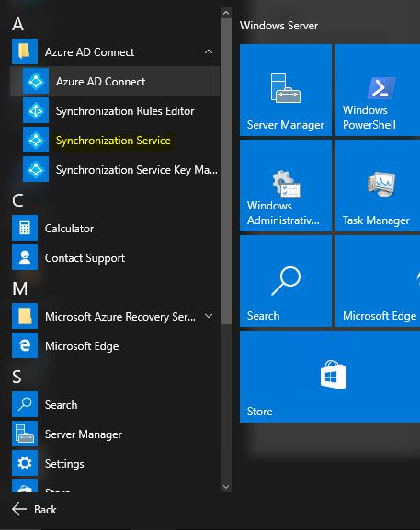Open the Windows Administrative Tools tile
The image size is (420, 530).
click(x=286, y=186)
